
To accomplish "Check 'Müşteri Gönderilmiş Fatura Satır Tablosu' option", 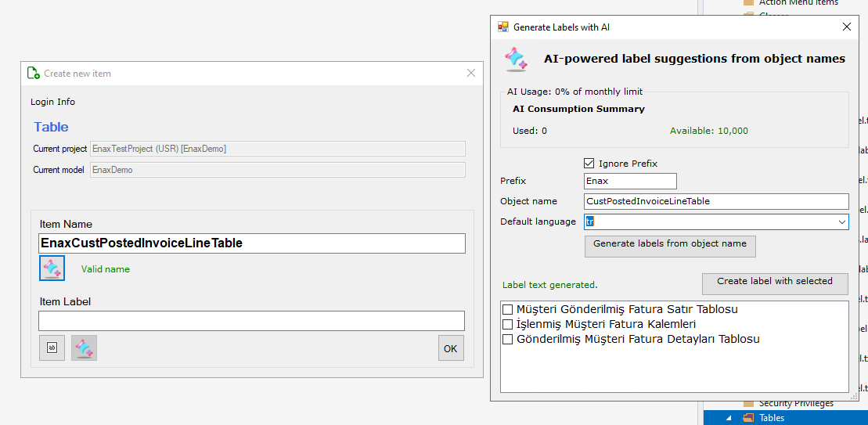I will 507,309.
